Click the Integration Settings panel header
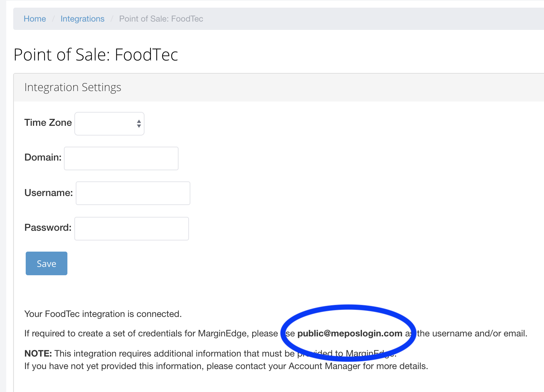544x392 pixels. point(73,87)
